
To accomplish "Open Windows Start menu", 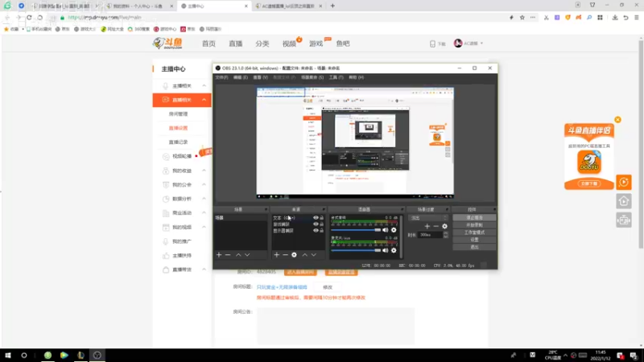I will 8,356.
